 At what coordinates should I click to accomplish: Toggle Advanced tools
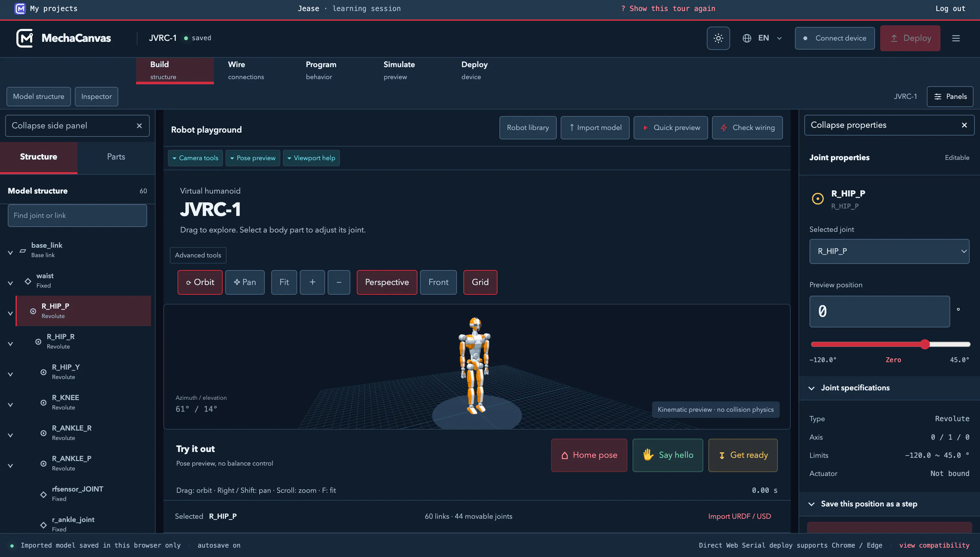[198, 255]
